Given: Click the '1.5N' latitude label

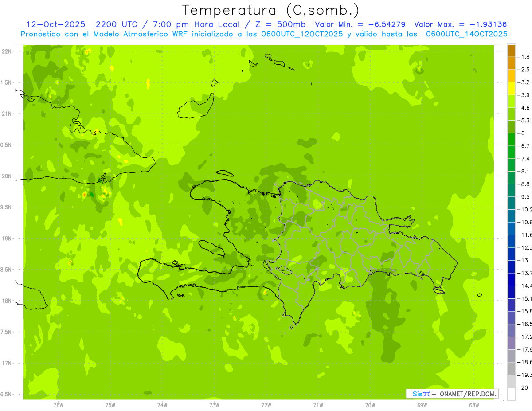Looking at the screenshot, I should [x=6, y=82].
